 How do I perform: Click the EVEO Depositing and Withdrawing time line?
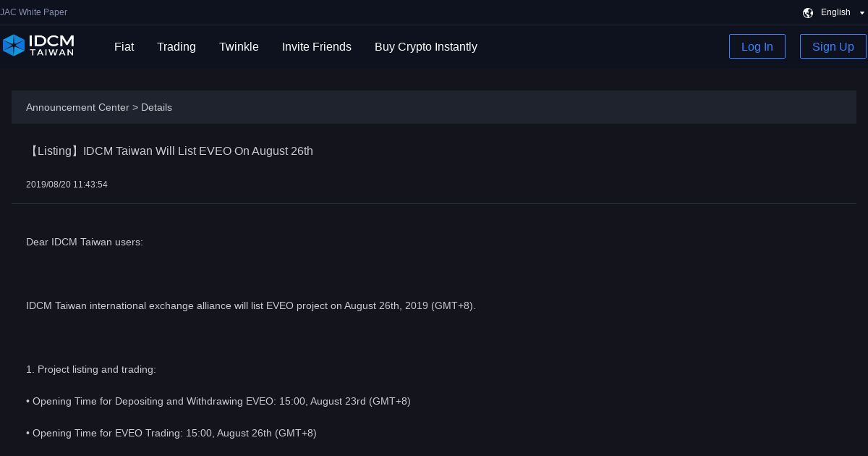[x=218, y=401]
